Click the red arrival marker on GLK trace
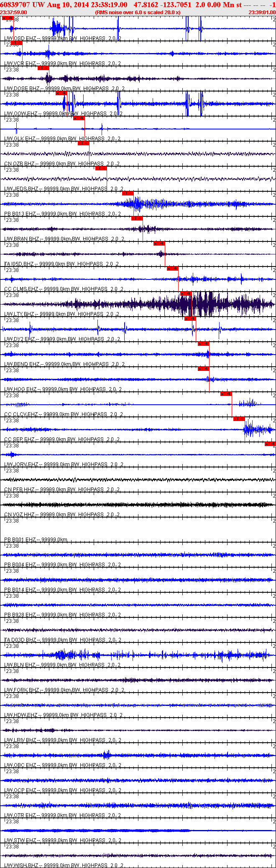This screenshot has height=868, width=276. click(x=79, y=118)
